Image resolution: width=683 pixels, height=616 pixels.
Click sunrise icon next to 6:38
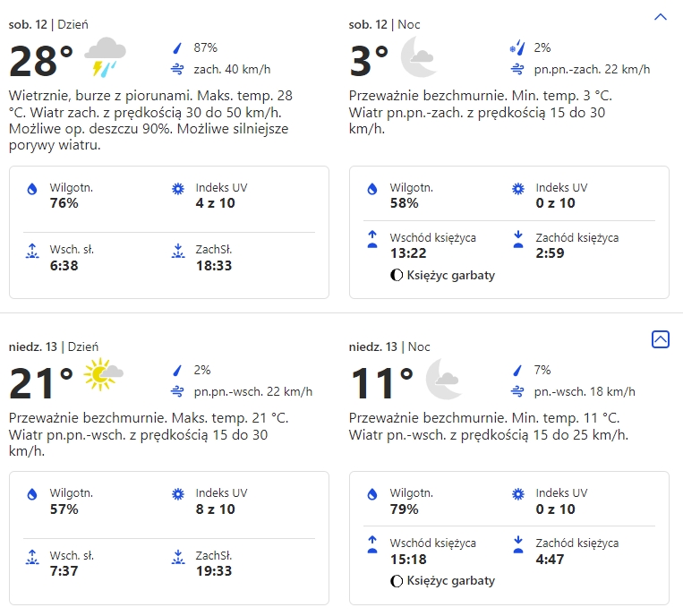(33, 252)
